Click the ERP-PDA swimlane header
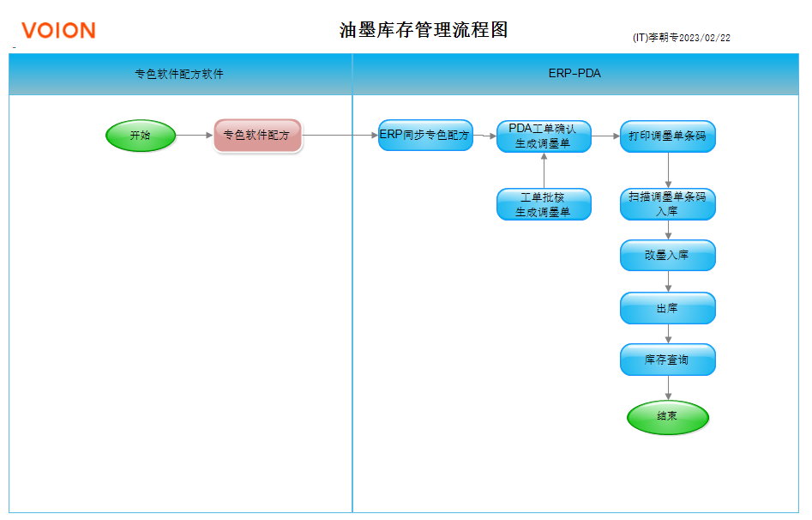This screenshot has height=520, width=812. (575, 74)
